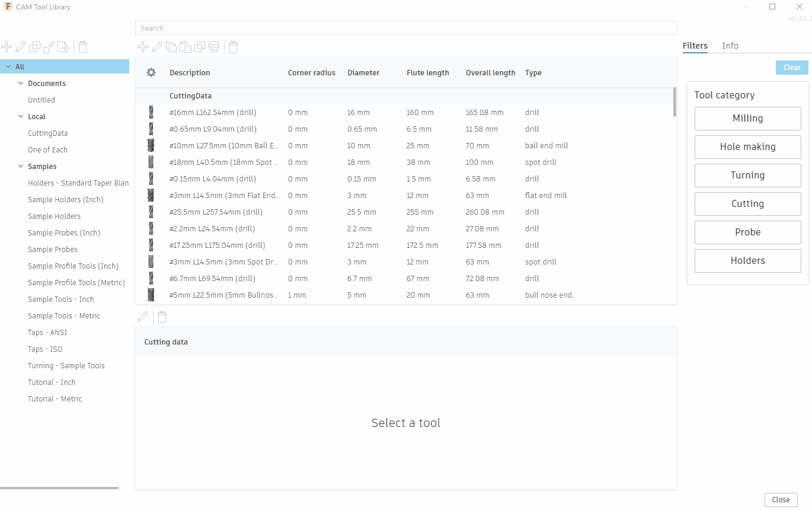The image size is (812, 510).
Task: Open Sample Probes (Inch) library
Action: coord(64,233)
